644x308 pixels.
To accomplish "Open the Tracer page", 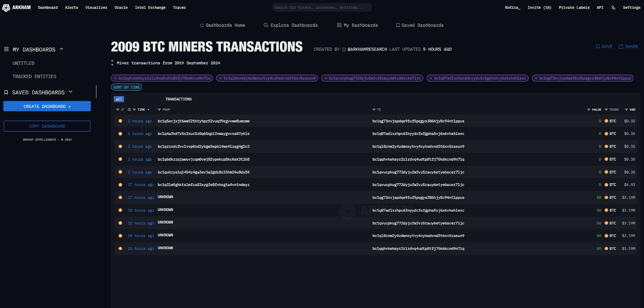I will coord(179,8).
